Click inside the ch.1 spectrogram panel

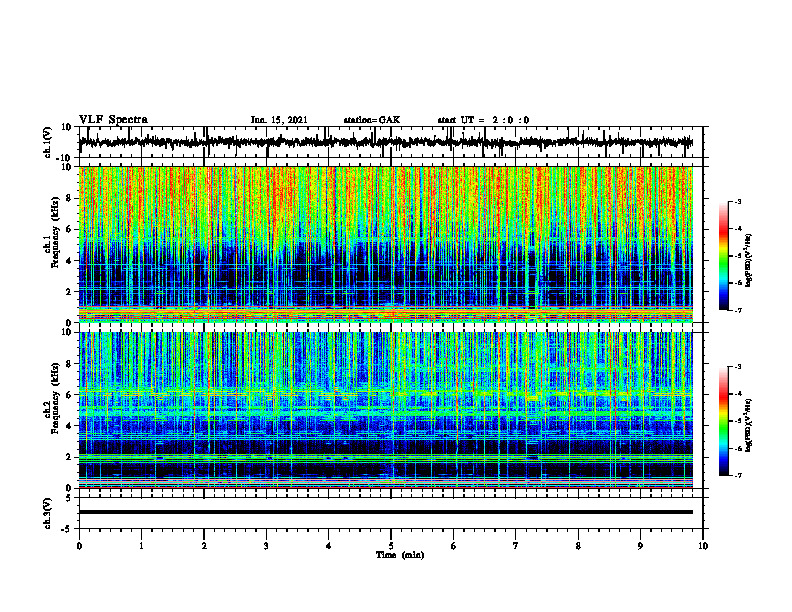(385, 244)
